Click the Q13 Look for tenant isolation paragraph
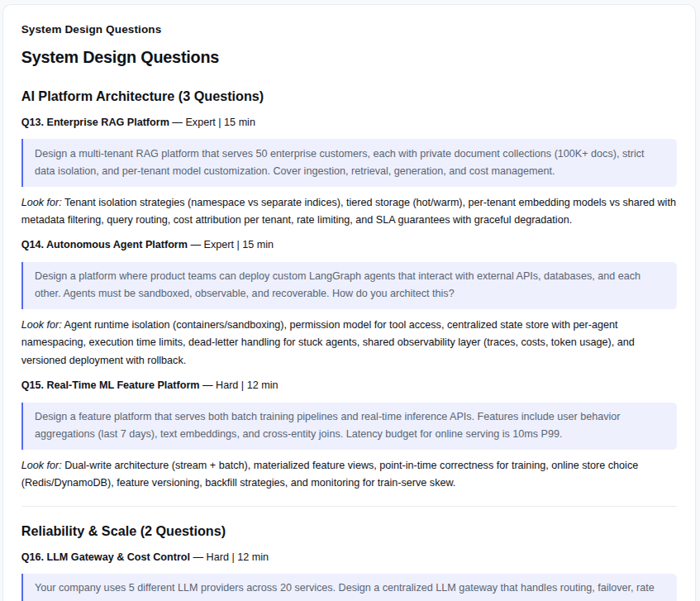 349,211
